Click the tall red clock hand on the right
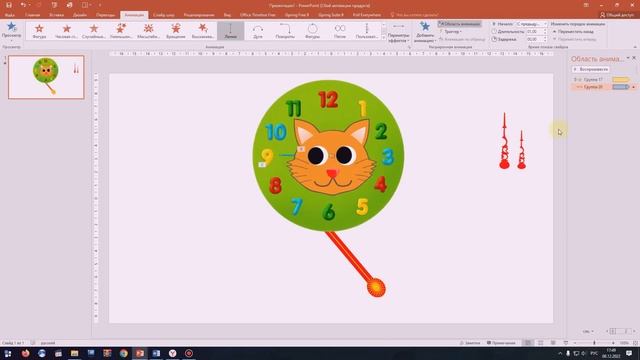 [x=504, y=141]
